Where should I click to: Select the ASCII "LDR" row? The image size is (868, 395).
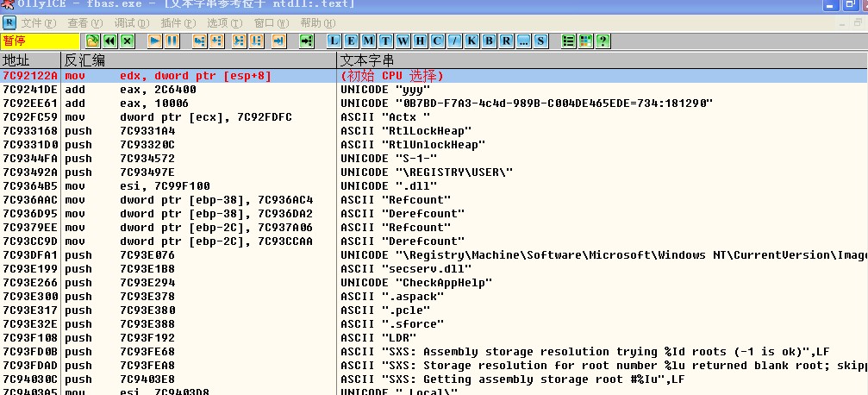(x=434, y=338)
